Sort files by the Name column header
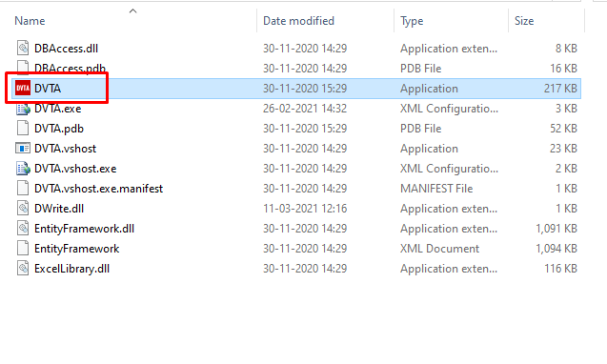The image size is (607, 364). click(30, 21)
